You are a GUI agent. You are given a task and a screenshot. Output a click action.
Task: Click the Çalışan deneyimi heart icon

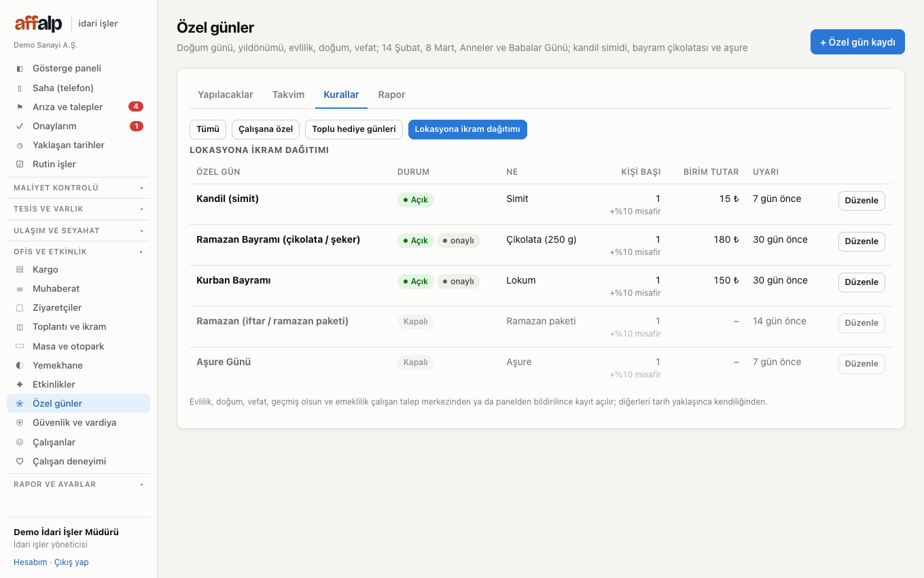pos(20,462)
